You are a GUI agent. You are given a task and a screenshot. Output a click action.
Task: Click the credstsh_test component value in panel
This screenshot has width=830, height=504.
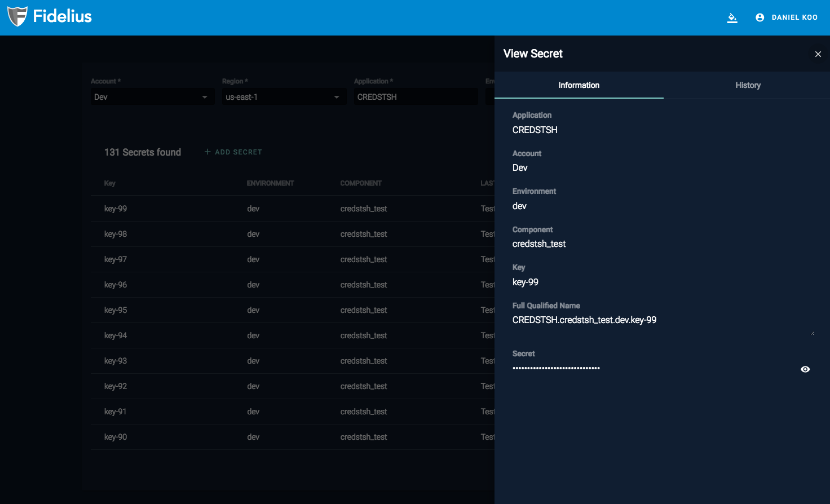539,244
